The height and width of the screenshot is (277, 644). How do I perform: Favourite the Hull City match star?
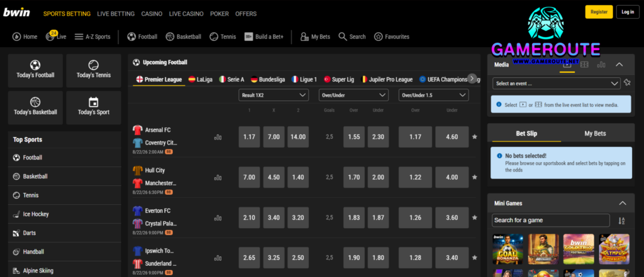(x=475, y=177)
